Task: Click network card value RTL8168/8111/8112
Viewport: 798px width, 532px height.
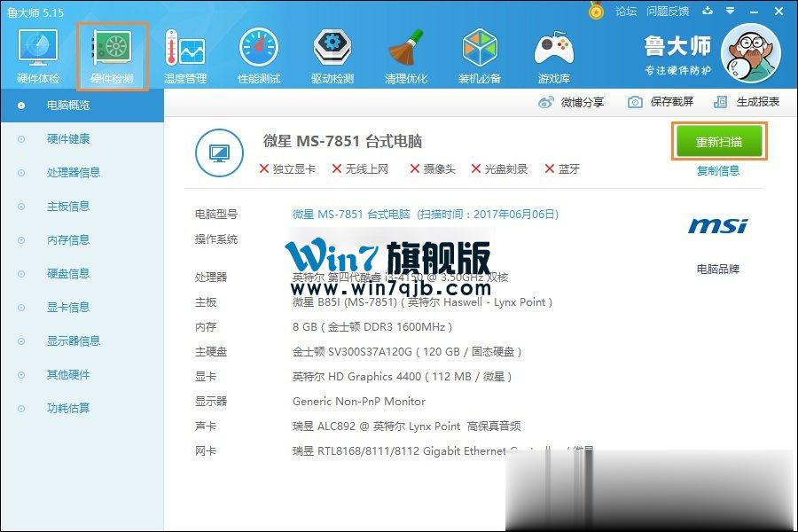Action: [x=442, y=451]
